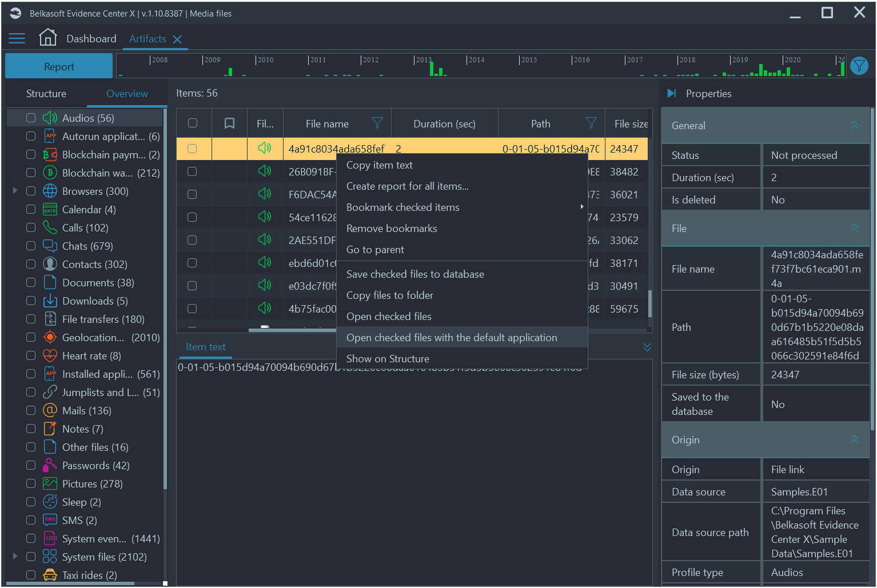This screenshot has height=588, width=877.
Task: Collapse the File properties section
Action: point(854,228)
